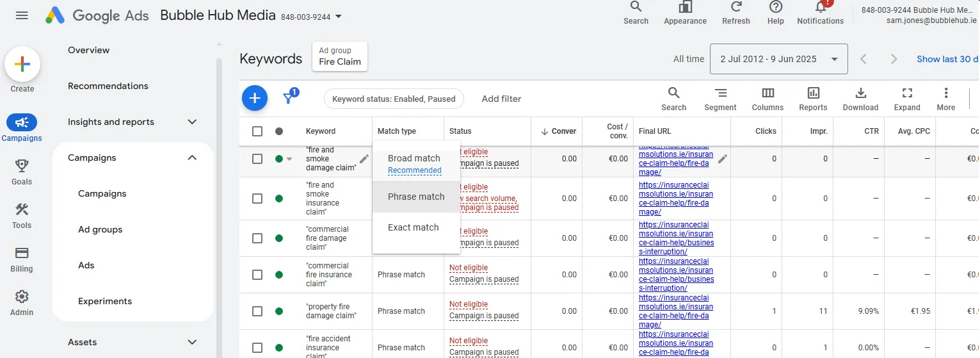Refresh the page data
Image resolution: width=980 pixels, height=358 pixels.
[x=736, y=13]
